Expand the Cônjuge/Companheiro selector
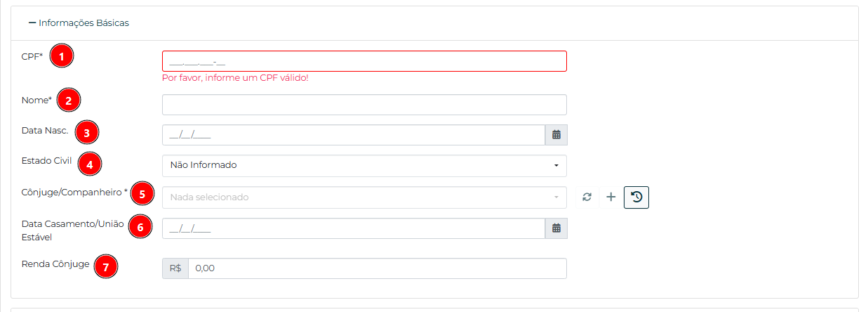 click(363, 197)
